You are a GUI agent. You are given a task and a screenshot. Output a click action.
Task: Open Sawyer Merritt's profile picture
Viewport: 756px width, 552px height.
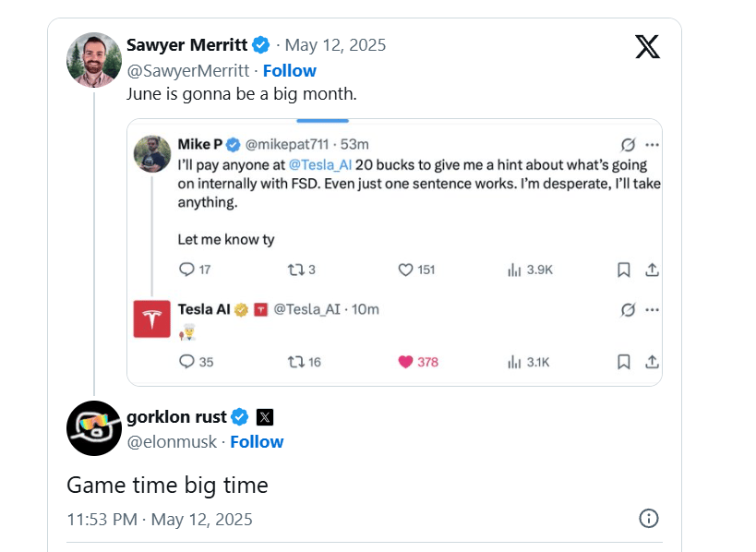94,60
